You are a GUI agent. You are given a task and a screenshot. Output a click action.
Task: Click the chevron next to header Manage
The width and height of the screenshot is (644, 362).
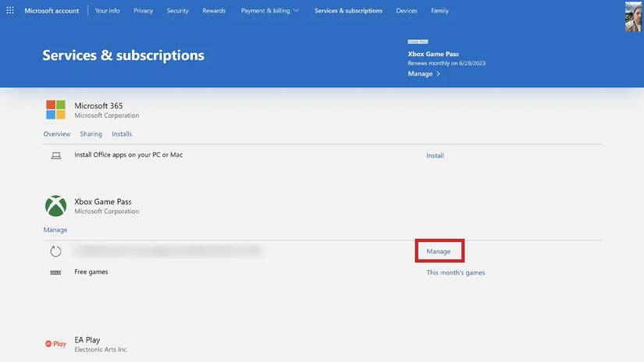pyautogui.click(x=438, y=74)
